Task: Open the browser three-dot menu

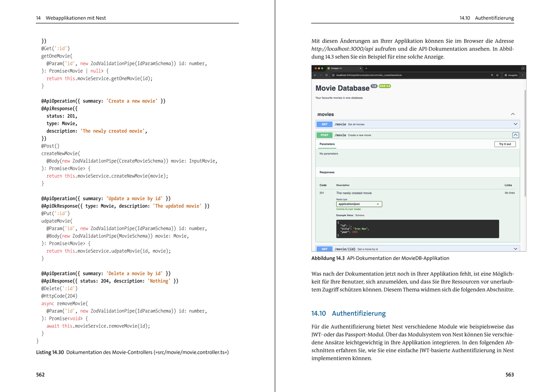Action: pos(523,75)
